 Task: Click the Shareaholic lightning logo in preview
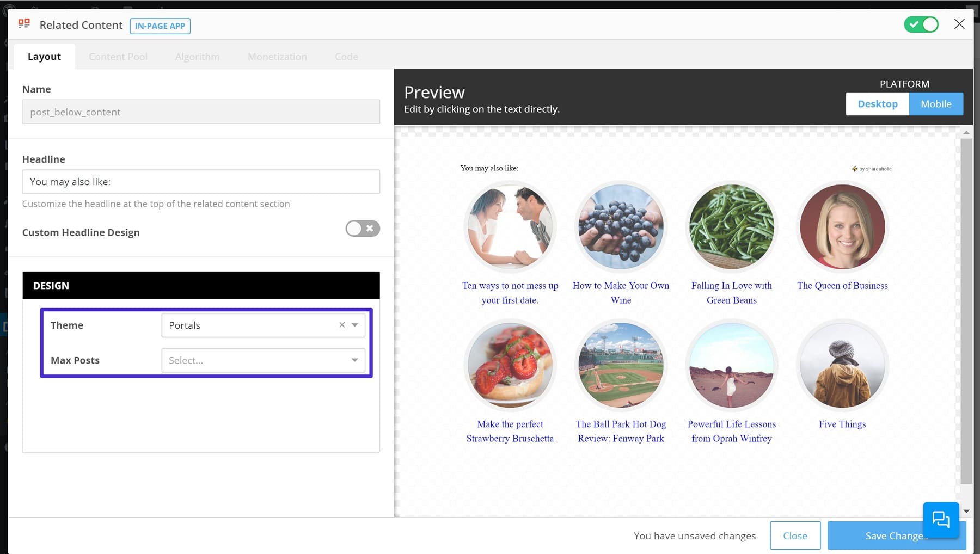[x=855, y=169]
